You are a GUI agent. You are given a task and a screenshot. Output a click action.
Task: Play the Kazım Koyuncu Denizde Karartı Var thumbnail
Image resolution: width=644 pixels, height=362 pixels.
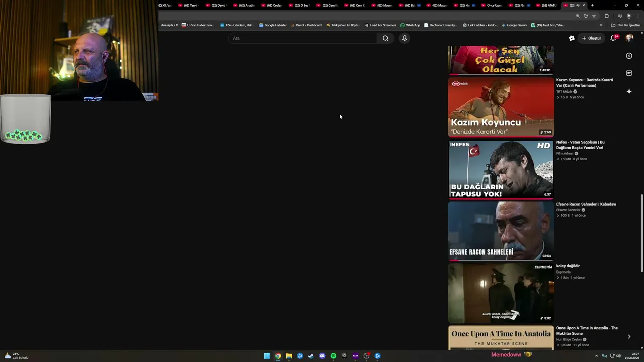click(501, 107)
